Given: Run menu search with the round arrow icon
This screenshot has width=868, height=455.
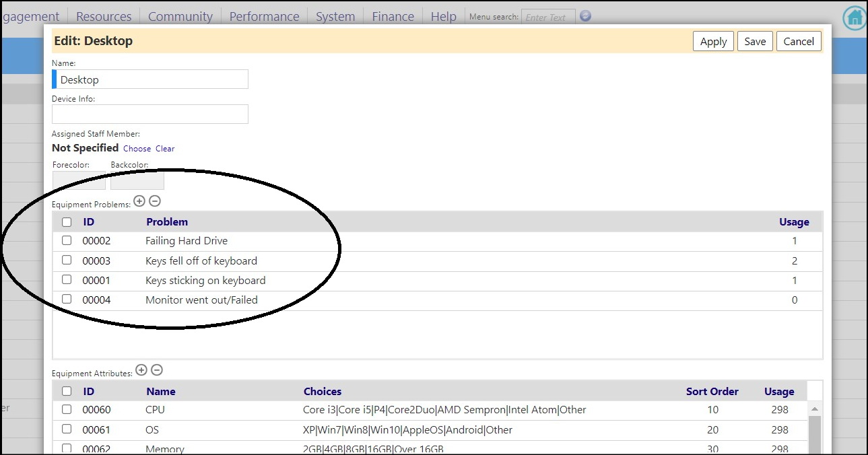Looking at the screenshot, I should [x=585, y=16].
